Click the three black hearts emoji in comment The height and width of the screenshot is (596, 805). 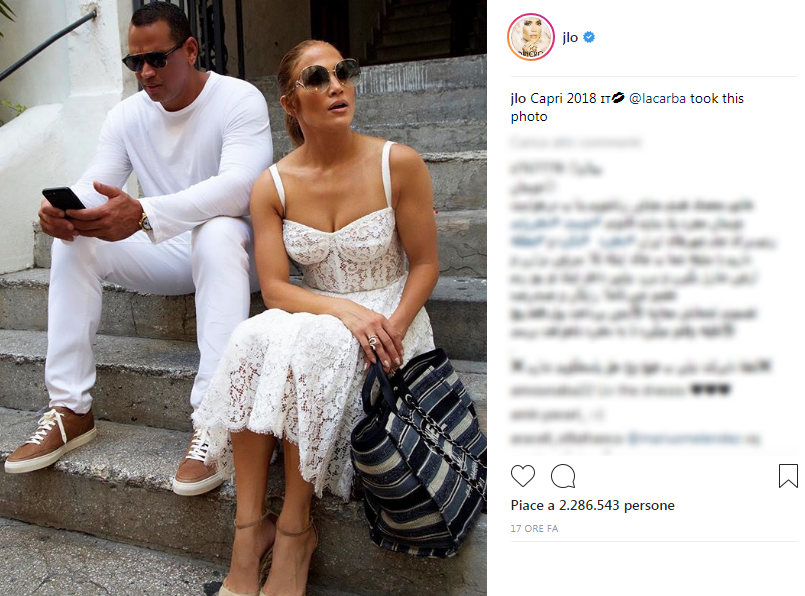click(710, 390)
